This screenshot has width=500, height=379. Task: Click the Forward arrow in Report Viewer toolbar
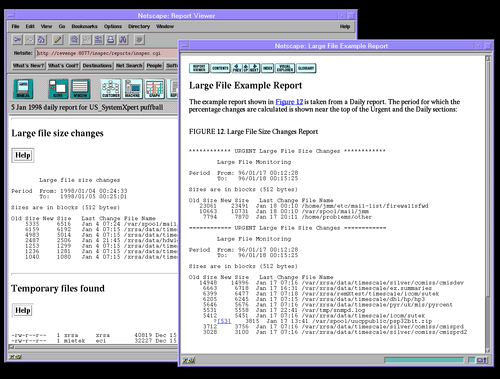point(29,40)
